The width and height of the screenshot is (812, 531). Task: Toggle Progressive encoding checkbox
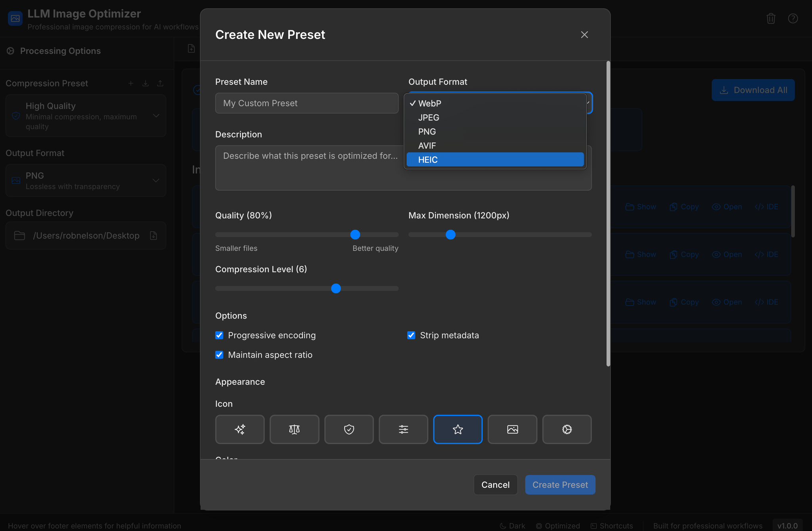(219, 335)
